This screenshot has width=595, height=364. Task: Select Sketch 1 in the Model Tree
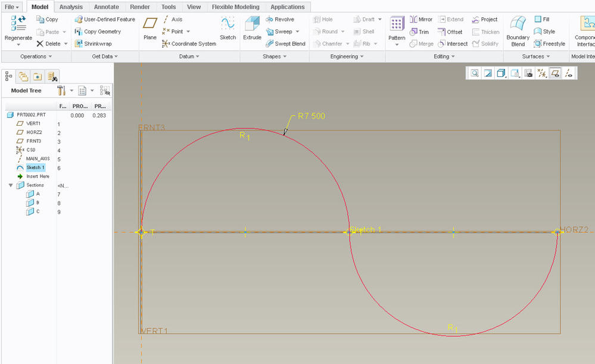click(35, 168)
